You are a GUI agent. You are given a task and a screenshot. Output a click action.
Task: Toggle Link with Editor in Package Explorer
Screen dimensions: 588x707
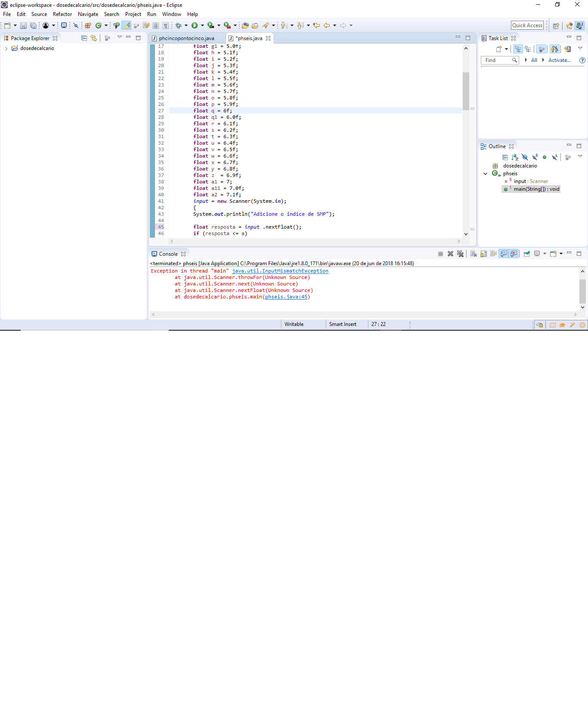[94, 38]
